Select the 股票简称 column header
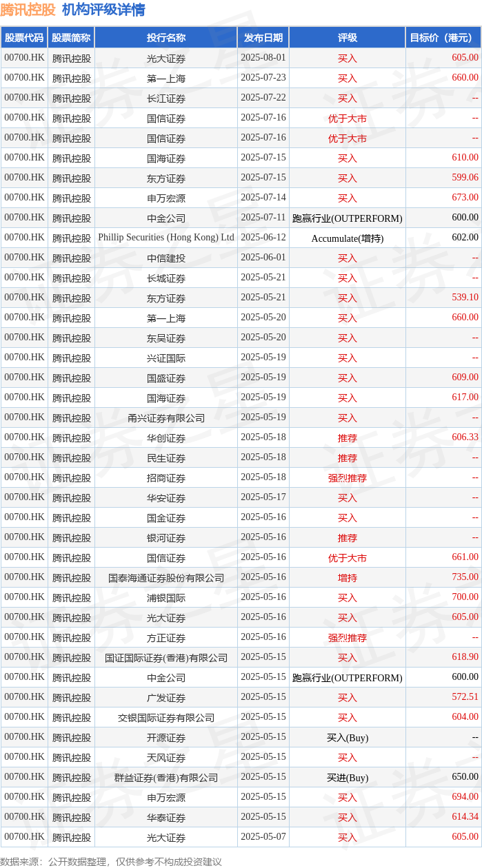Image resolution: width=482 pixels, height=868 pixels. (x=72, y=38)
